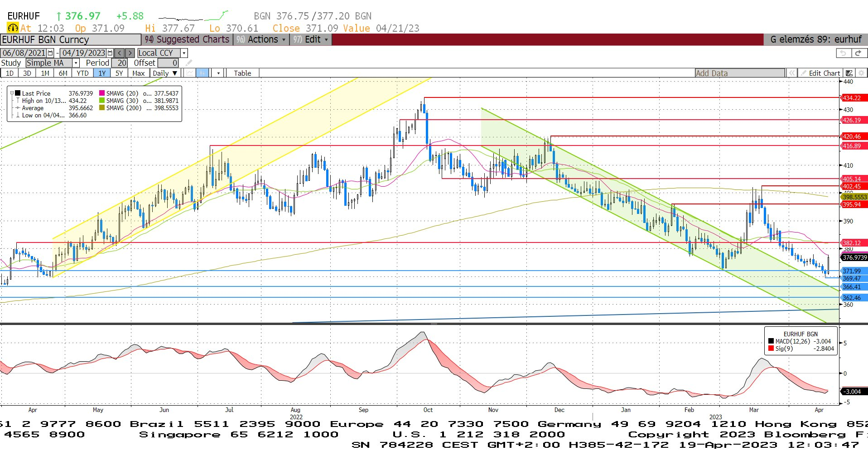This screenshot has width=868, height=470.
Task: Click the 416.89 price level label
Action: coord(854,146)
